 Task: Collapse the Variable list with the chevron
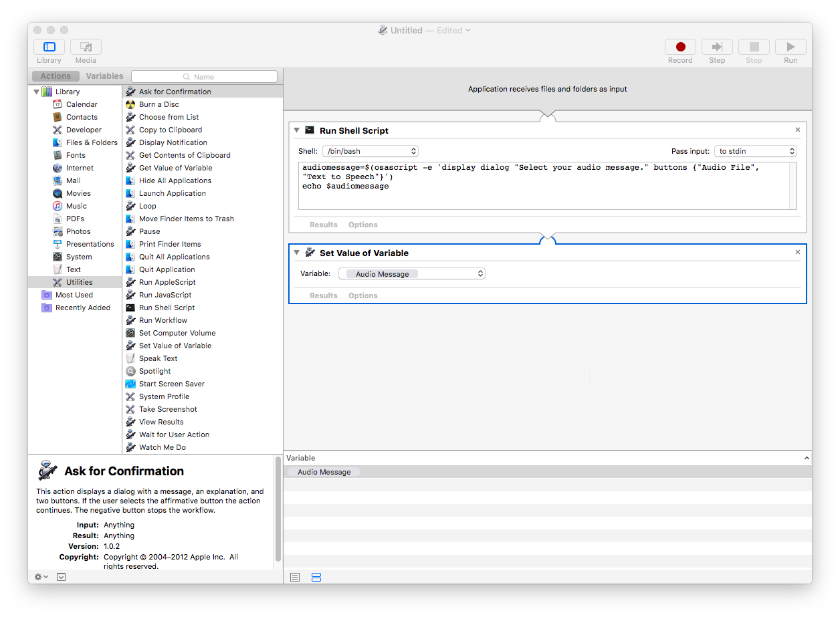pos(807,458)
